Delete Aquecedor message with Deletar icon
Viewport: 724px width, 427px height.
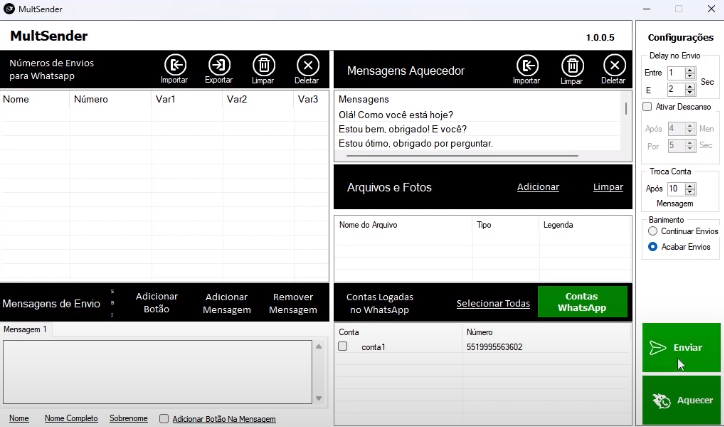tap(614, 70)
